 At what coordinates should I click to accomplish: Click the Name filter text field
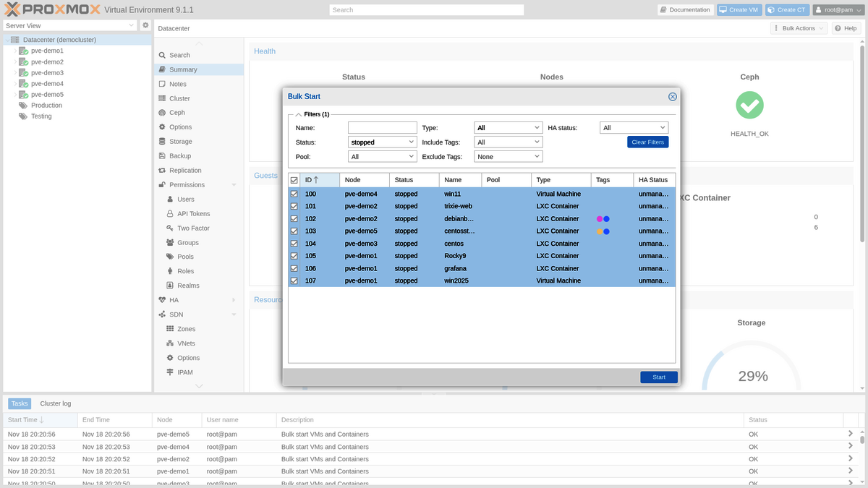pyautogui.click(x=383, y=128)
